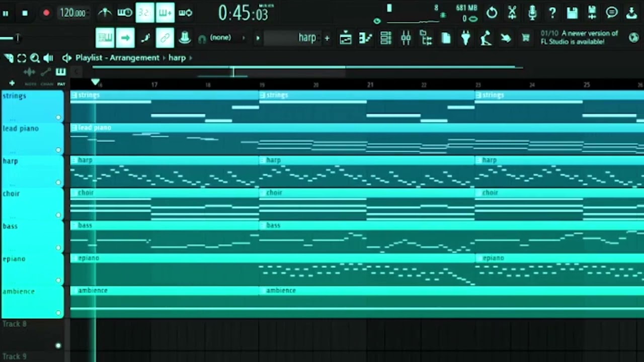Image resolution: width=644 pixels, height=362 pixels.
Task: Click the add track plus button
Action: coord(12,83)
